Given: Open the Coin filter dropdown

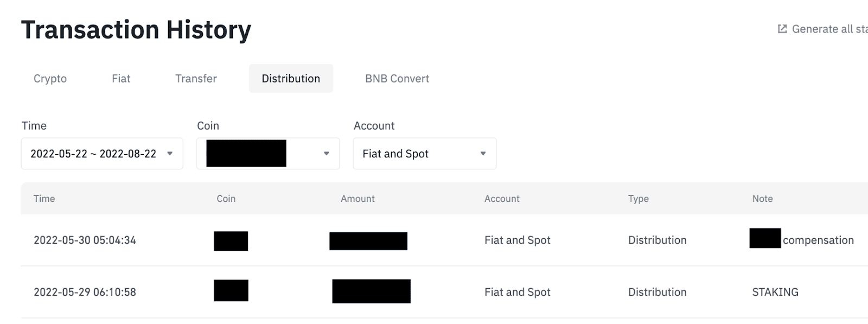Looking at the screenshot, I should [x=267, y=154].
